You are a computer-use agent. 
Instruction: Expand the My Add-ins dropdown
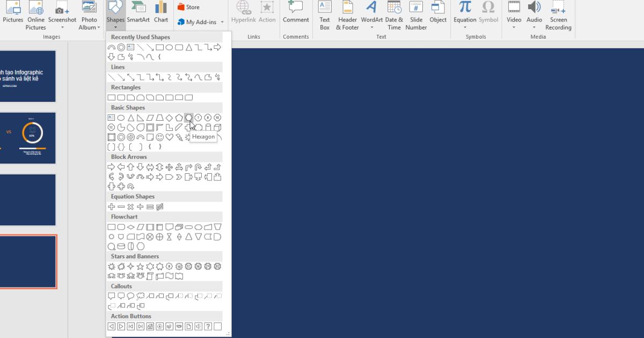click(x=221, y=23)
